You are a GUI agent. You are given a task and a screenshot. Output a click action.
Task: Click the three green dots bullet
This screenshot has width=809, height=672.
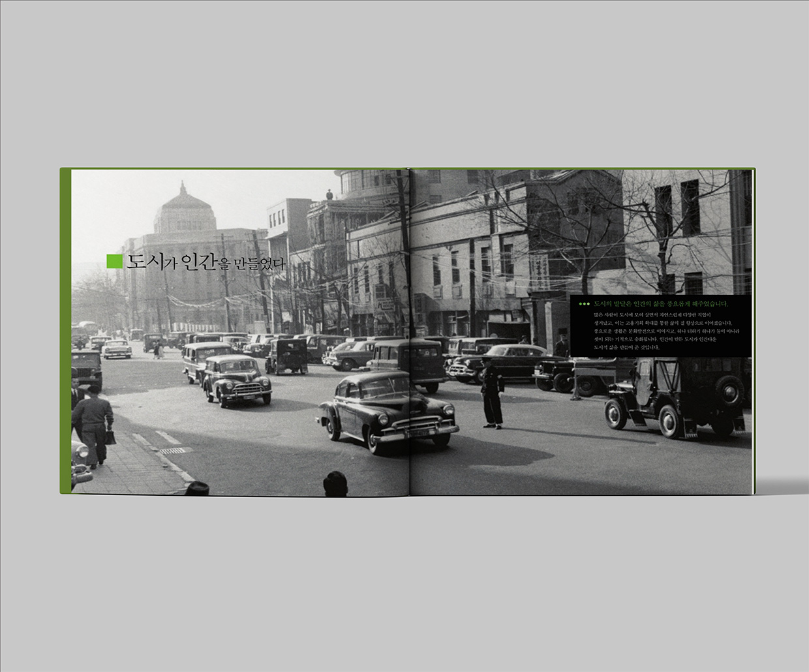tap(584, 305)
